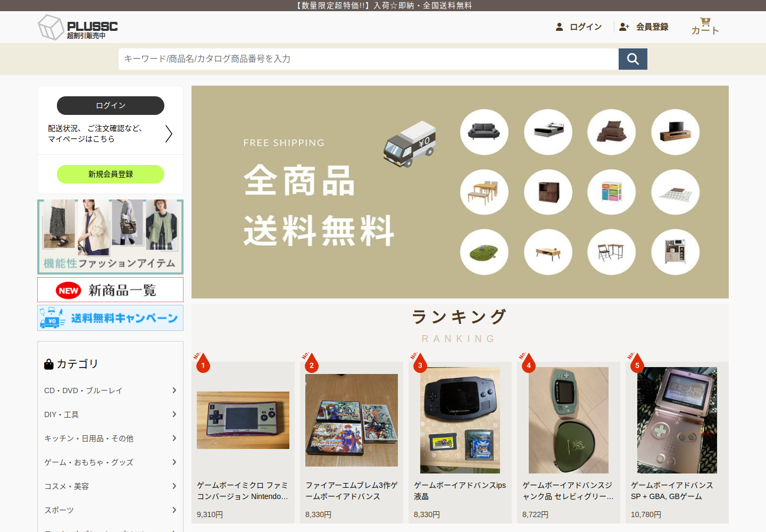
Task: Select the low coffee table circle icon
Action: (x=548, y=252)
